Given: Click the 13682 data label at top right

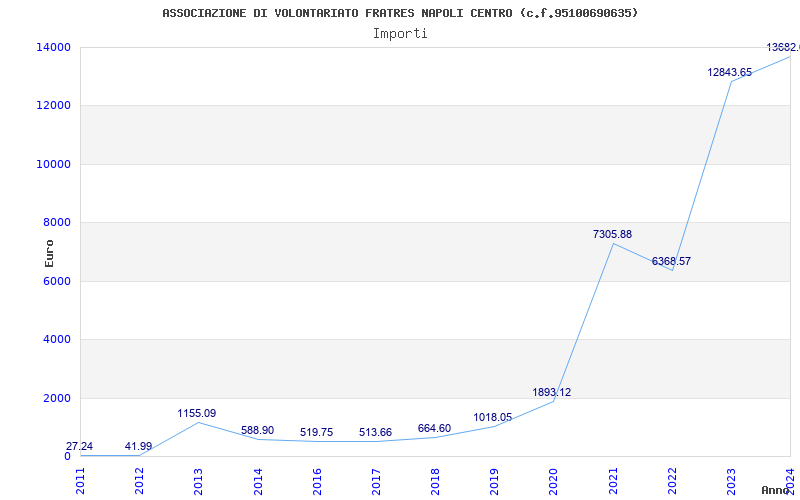Looking at the screenshot, I should 783,47.
